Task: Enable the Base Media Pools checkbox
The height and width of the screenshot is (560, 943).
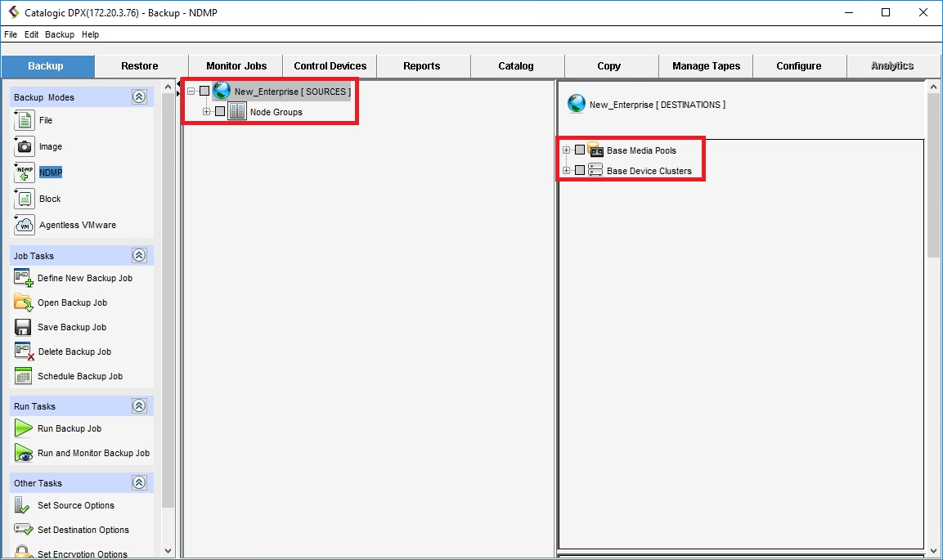Action: click(580, 150)
